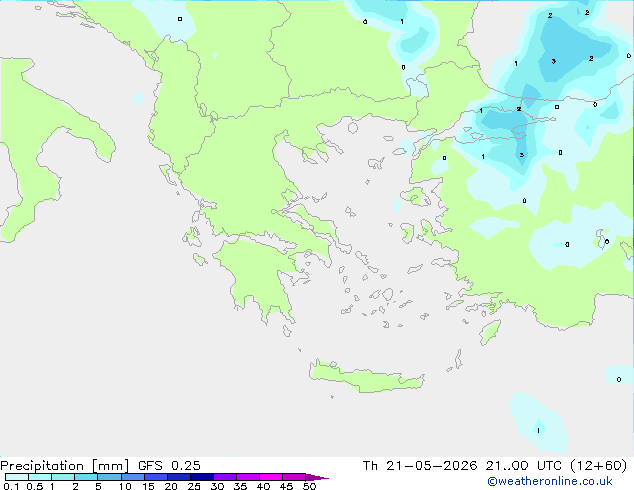The image size is (634, 490).
Task: Click the '0.5' legend scale label
Action: pyautogui.click(x=34, y=486)
